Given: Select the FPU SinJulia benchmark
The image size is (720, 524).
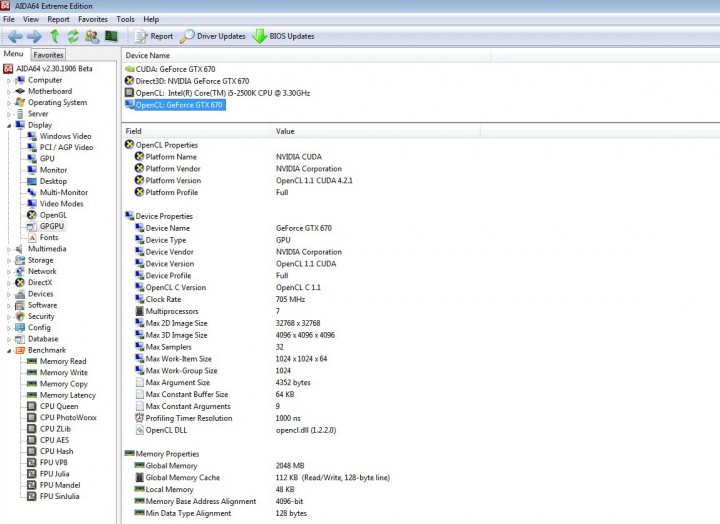Looking at the screenshot, I should coord(59,496).
